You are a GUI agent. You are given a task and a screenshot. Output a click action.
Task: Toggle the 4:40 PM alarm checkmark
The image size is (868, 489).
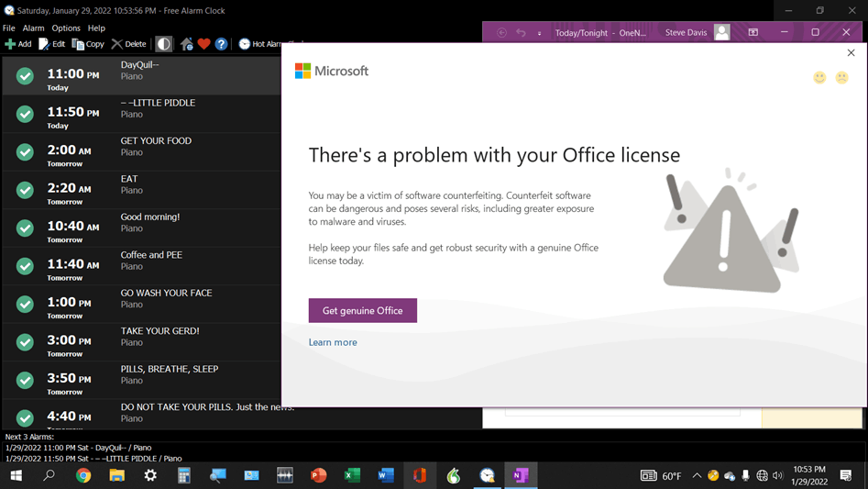25,418
